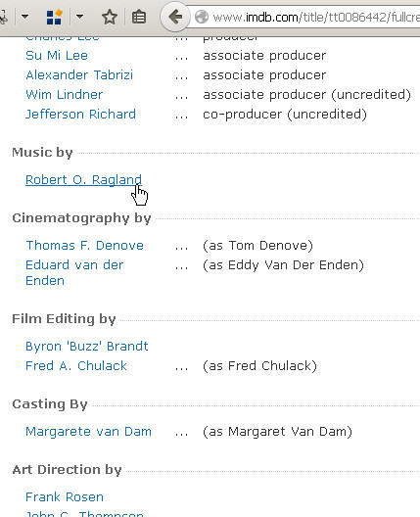Click Byron 'Buzz' Brandt editor link
420x517 pixels.
[x=87, y=347]
